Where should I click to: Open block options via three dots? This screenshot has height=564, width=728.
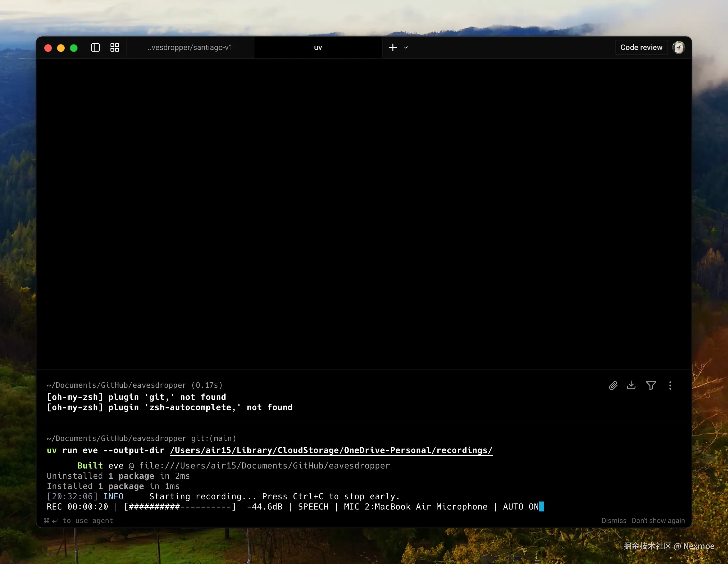tap(670, 386)
